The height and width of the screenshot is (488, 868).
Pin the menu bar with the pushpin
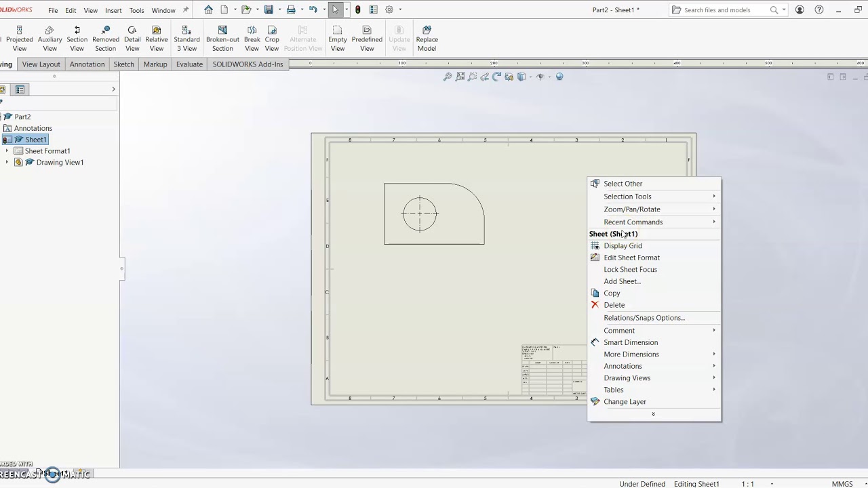click(x=186, y=10)
